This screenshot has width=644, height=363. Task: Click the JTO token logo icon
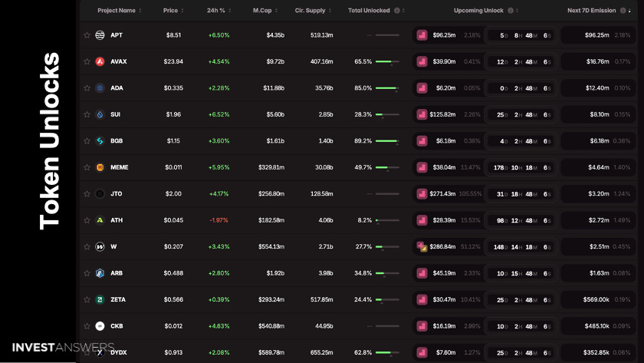[x=100, y=193]
